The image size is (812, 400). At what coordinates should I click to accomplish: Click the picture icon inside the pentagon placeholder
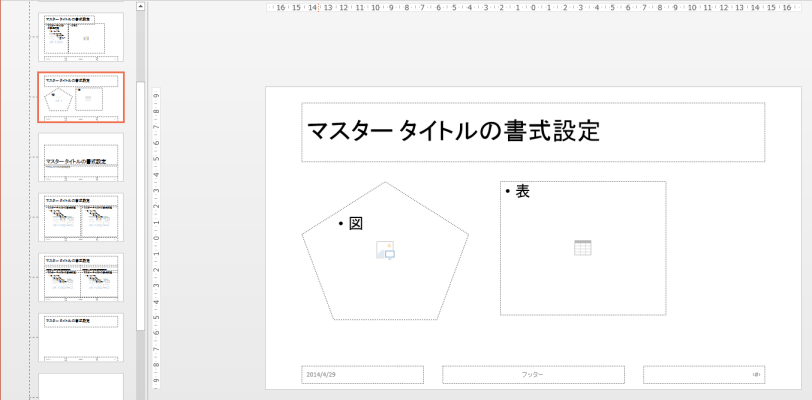pos(385,250)
